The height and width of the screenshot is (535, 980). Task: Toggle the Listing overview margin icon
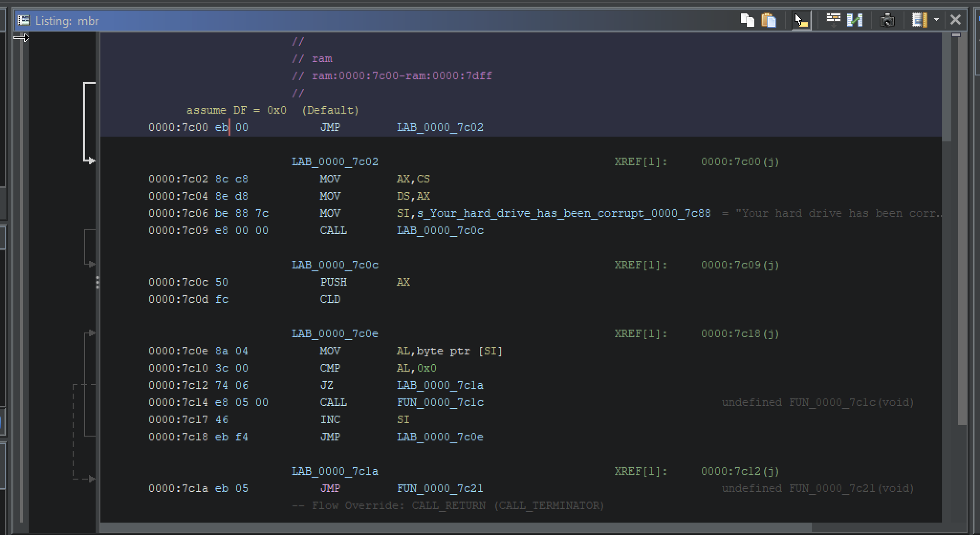pyautogui.click(x=919, y=20)
